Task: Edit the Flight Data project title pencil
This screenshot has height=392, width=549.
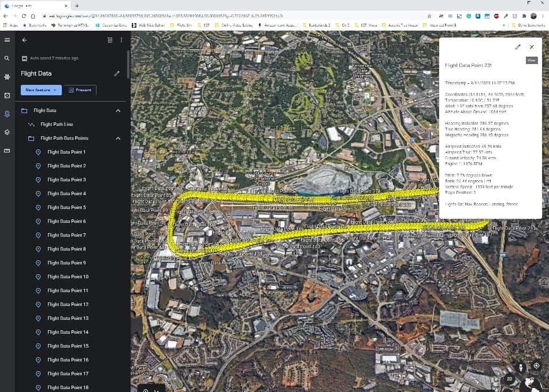Action: tap(117, 73)
